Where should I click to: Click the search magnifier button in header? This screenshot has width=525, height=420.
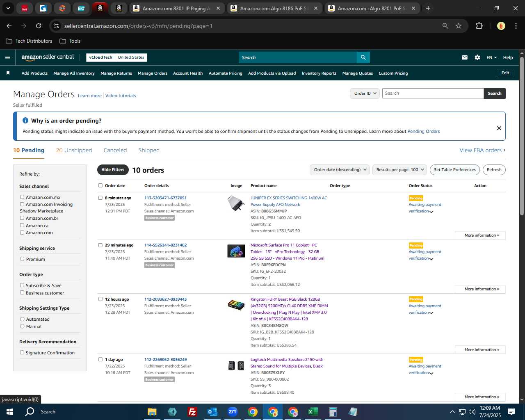363,57
